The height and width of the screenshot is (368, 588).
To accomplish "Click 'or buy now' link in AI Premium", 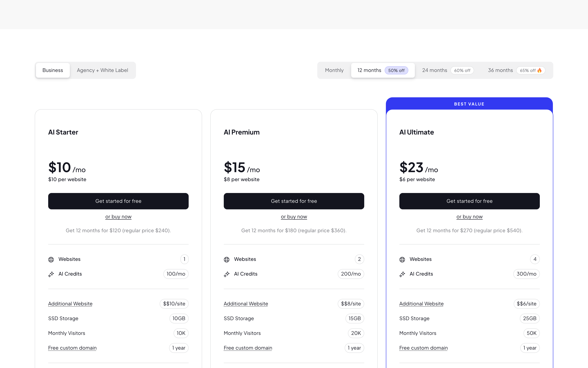I will click(x=294, y=217).
